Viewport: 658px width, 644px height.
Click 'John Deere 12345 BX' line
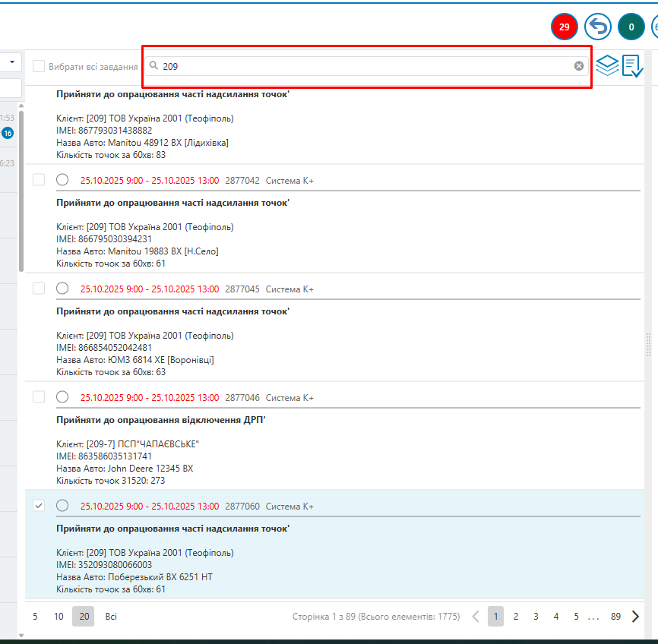pyautogui.click(x=125, y=469)
